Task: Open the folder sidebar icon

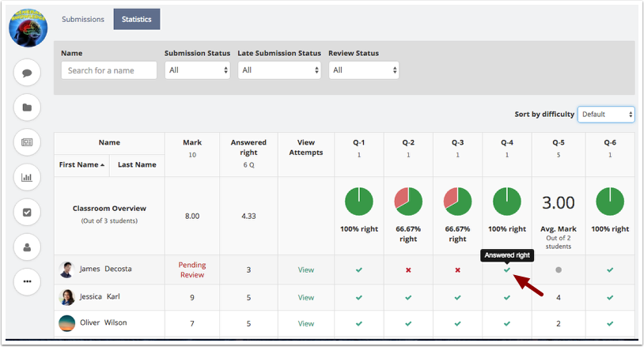Action: click(x=27, y=107)
